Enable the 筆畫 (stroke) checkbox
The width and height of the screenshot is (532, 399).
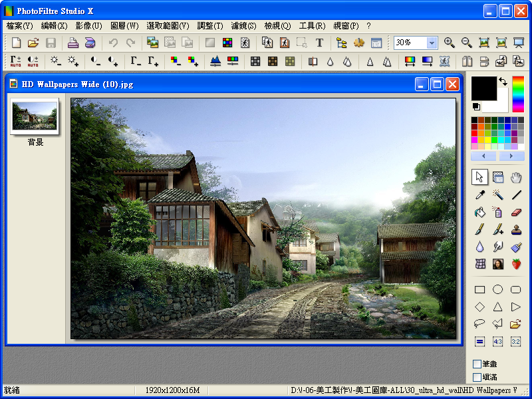477,364
